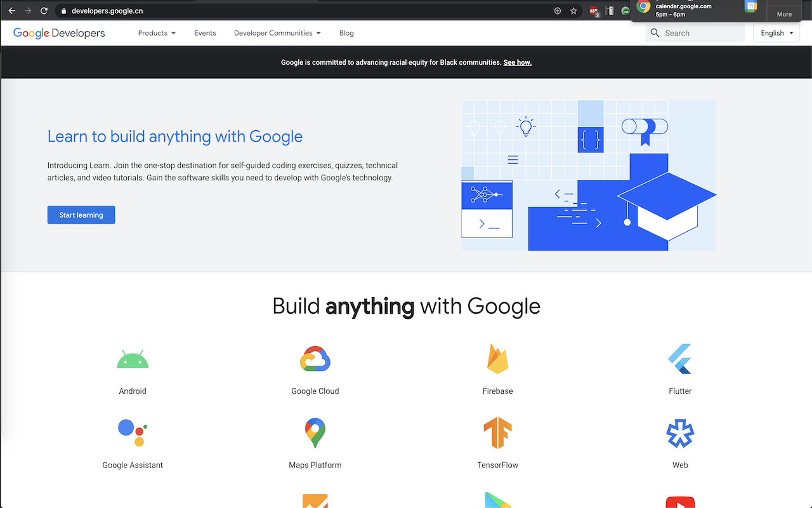Viewport: 812px width, 508px height.
Task: Click the Web product icon
Action: tap(680, 432)
